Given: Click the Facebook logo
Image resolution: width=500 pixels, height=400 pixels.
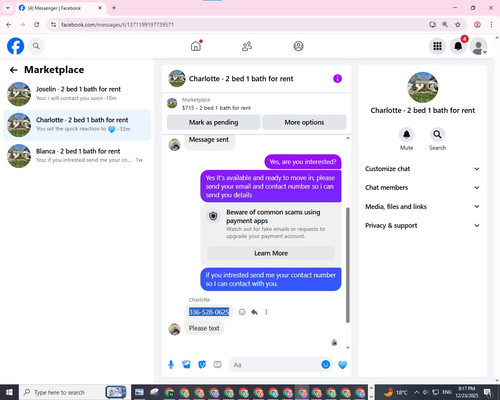Looking at the screenshot, I should (16, 46).
